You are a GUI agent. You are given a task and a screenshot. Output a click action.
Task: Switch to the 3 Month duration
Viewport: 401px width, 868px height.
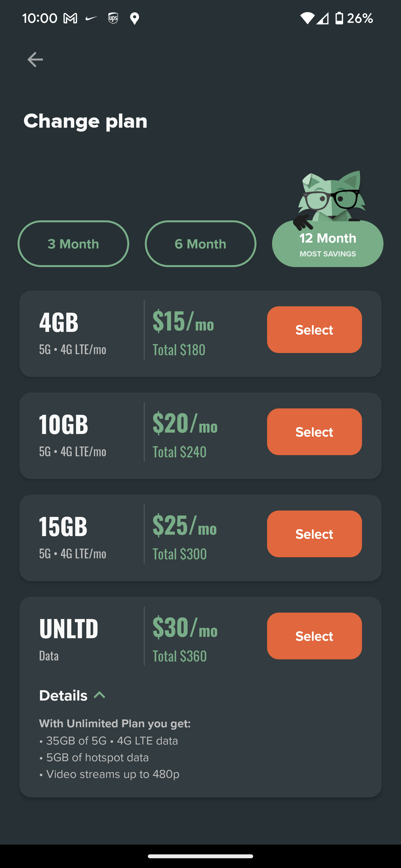click(x=73, y=244)
